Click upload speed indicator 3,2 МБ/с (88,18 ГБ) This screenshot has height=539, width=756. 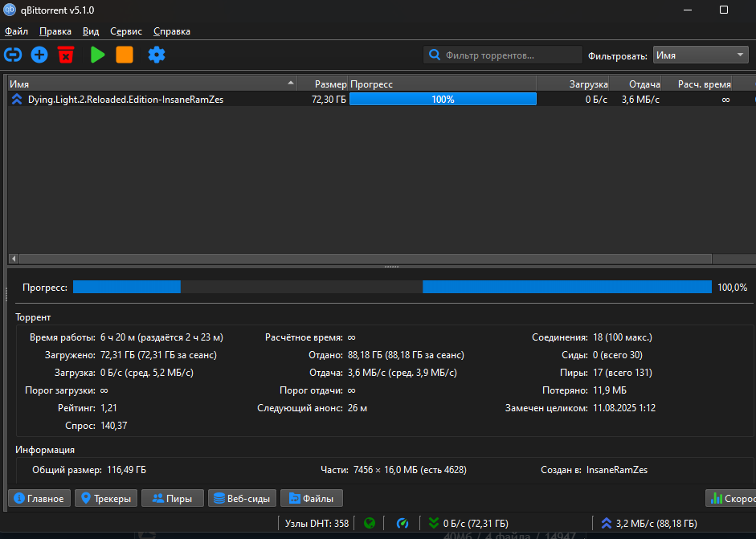(x=649, y=523)
